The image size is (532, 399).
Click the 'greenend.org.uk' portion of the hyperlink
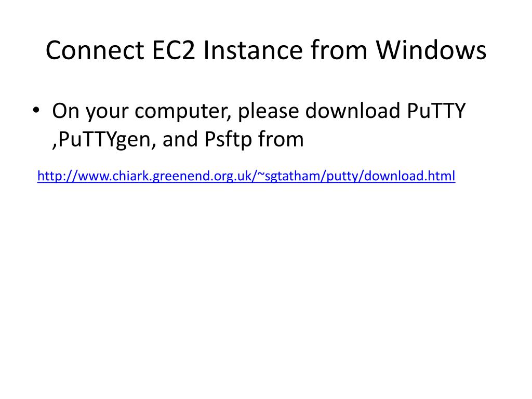(202, 177)
